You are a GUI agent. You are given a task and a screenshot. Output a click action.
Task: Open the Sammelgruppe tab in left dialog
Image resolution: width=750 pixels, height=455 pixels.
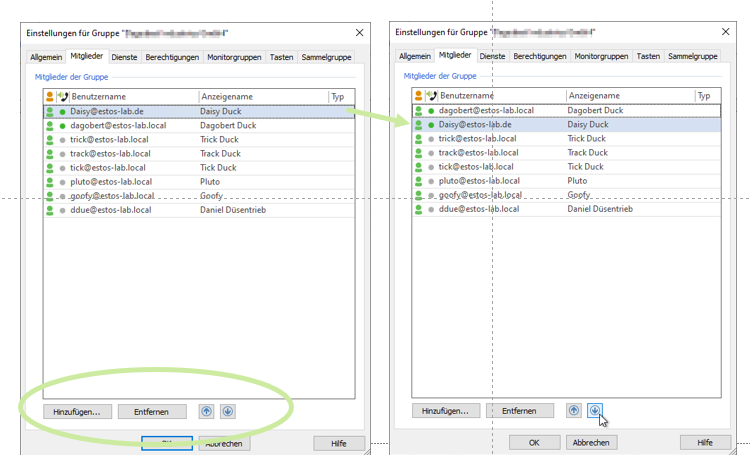[x=326, y=58]
